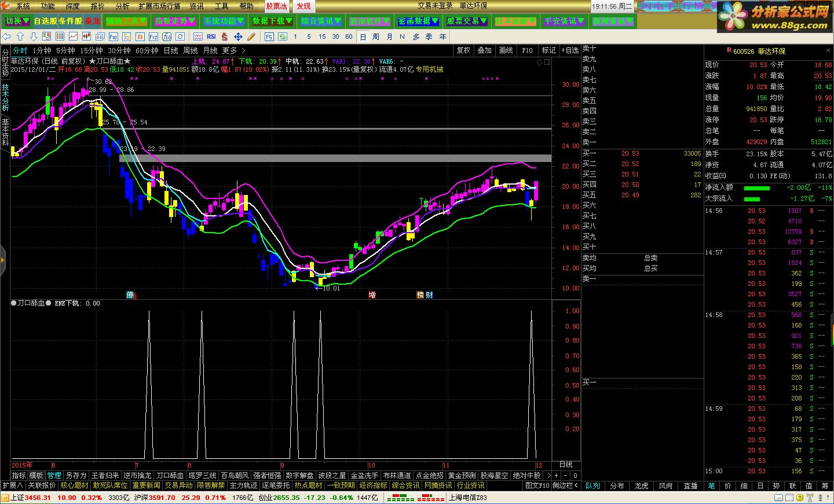834x504 pixels.
Task: Click the circle-in-square toolbar icon
Action: coord(180,36)
